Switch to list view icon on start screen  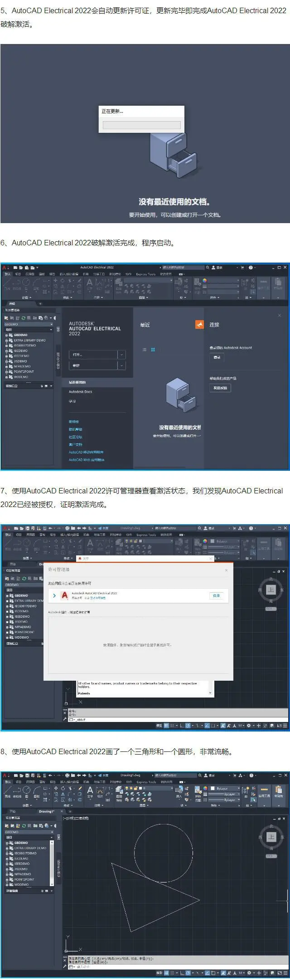coord(145,350)
